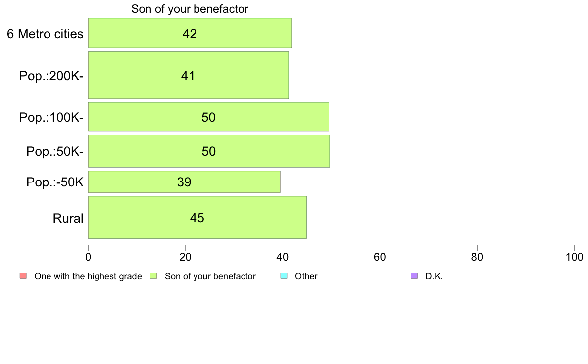Viewport: 588px width, 364px height.
Task: Click the Pop.:-50K axis label
Action: (55, 182)
